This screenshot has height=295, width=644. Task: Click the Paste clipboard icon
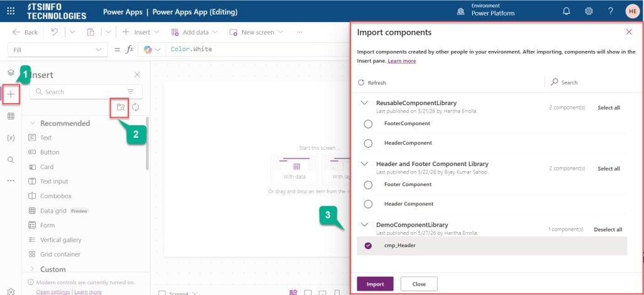[x=91, y=32]
